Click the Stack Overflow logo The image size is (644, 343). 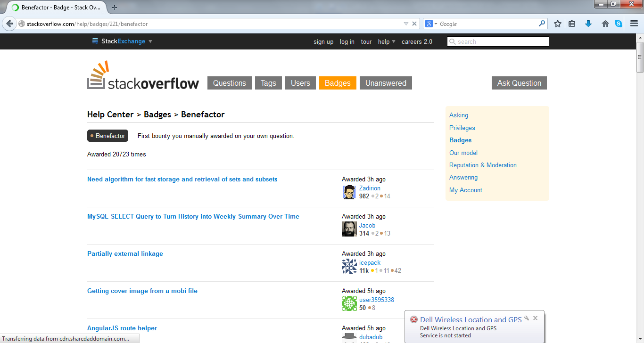143,74
